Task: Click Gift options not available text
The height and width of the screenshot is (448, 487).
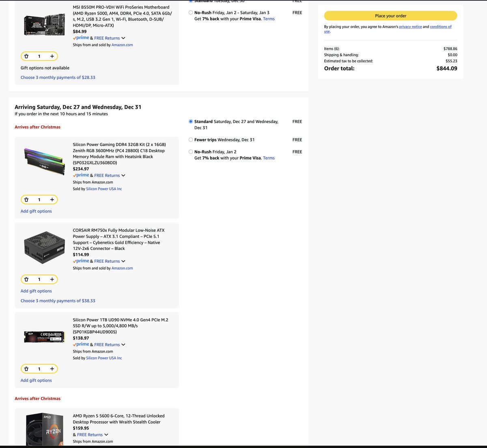Action: (x=45, y=68)
